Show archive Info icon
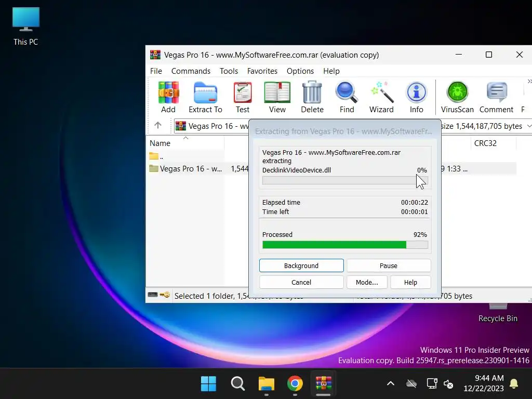Viewport: 532px width, 399px height. click(416, 97)
